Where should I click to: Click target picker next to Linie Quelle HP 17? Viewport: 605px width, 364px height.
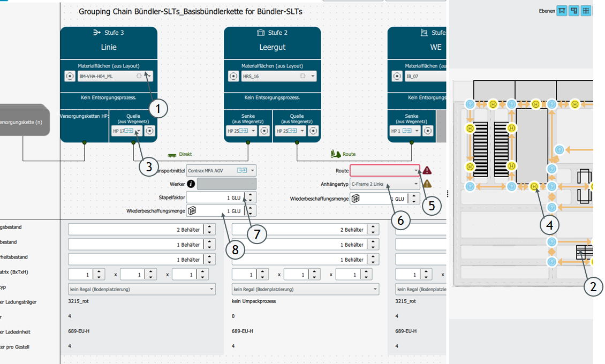click(149, 131)
